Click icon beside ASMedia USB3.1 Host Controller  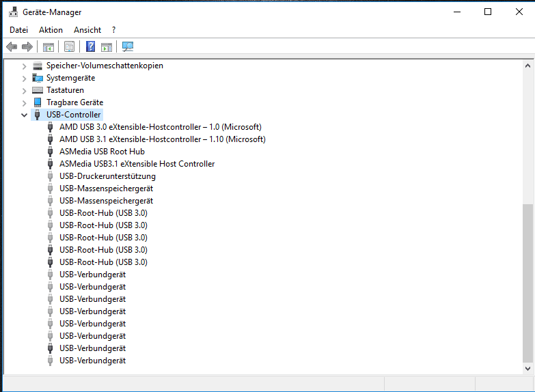coord(50,164)
